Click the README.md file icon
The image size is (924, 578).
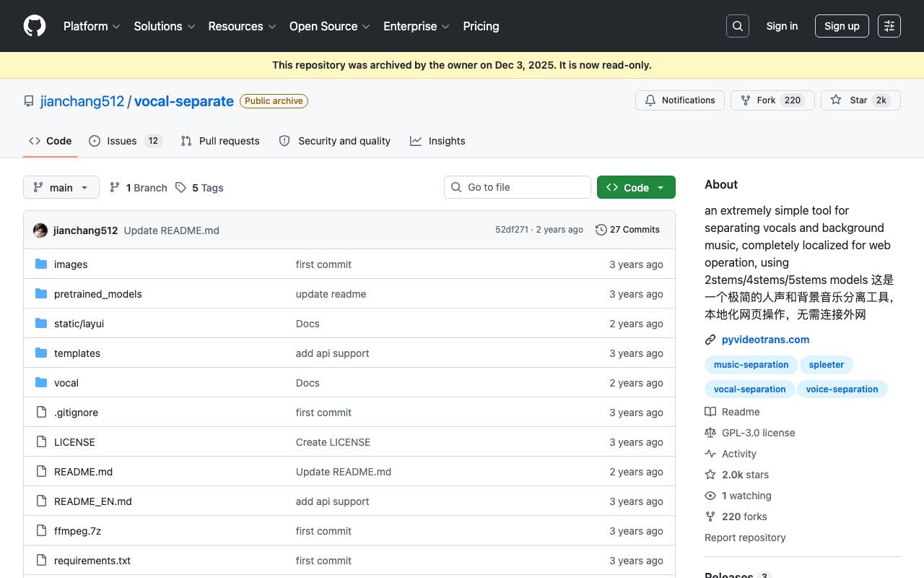[41, 472]
